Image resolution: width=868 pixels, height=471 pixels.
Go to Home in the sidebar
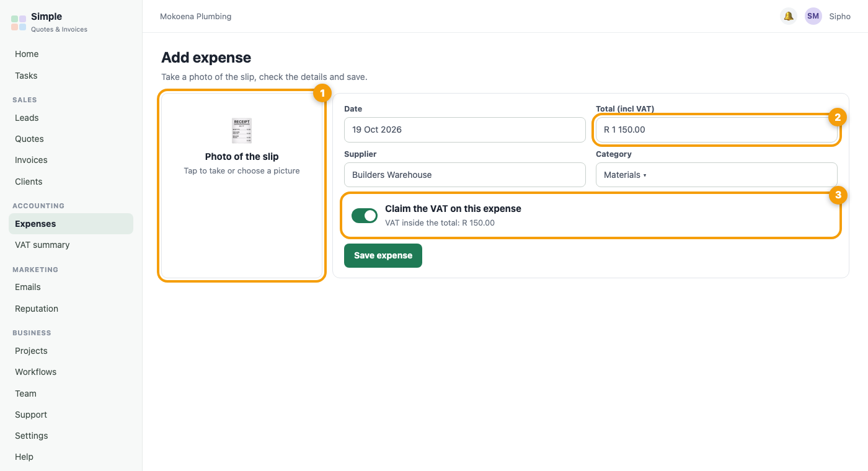click(71, 54)
